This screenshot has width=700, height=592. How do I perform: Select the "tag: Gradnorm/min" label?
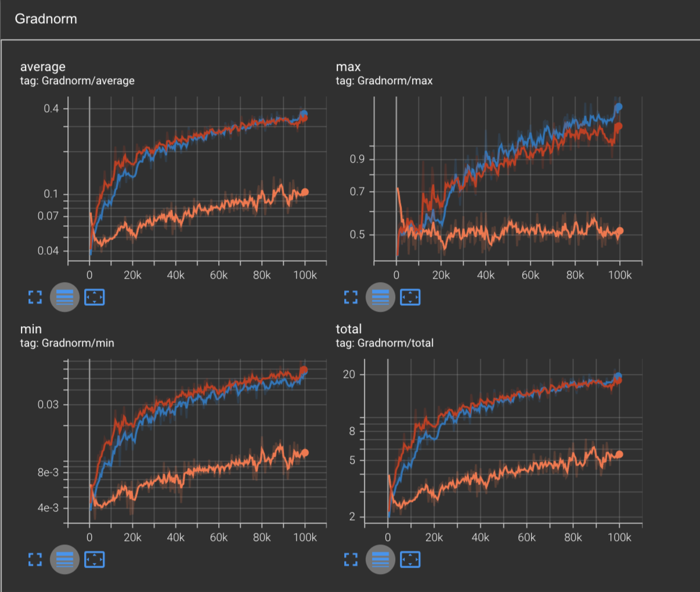[x=67, y=343]
